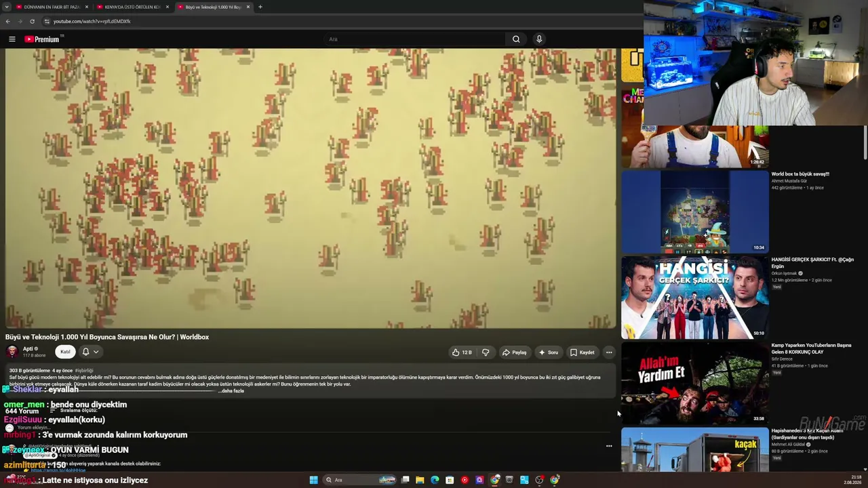Open File Explorer from the taskbar
The width and height of the screenshot is (868, 488).
point(420,480)
